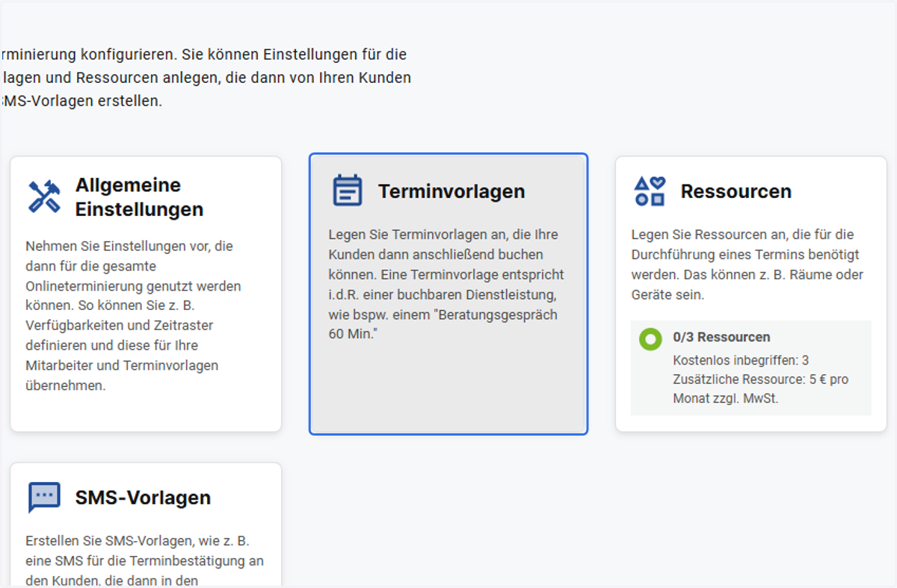
Task: Click the Terminvorlagen description paragraph
Action: tap(446, 285)
